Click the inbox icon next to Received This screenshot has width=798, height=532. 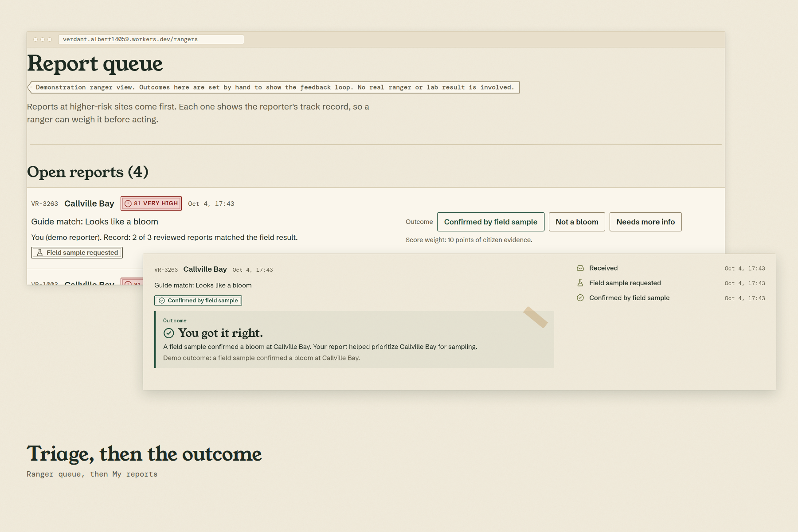(x=580, y=268)
